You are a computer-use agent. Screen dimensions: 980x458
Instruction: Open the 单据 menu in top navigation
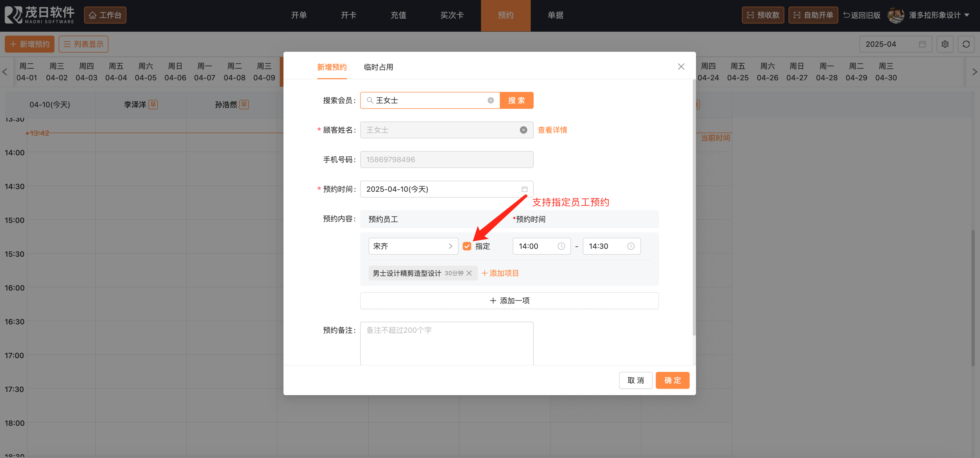(555, 15)
